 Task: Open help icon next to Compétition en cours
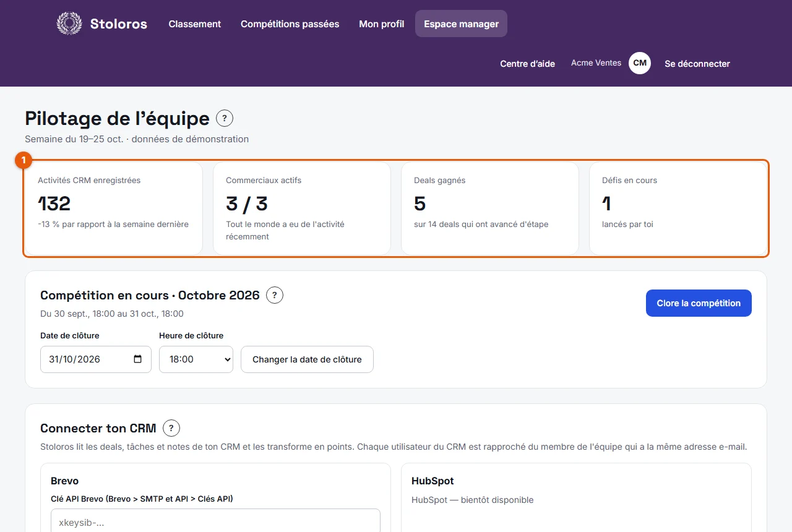click(275, 295)
